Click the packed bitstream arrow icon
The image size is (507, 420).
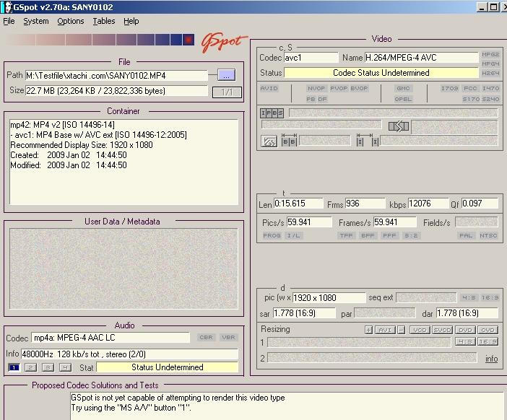[399, 126]
